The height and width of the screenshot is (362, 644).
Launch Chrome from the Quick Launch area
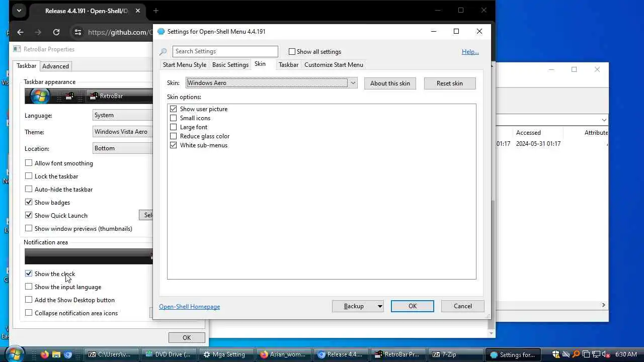point(68,354)
